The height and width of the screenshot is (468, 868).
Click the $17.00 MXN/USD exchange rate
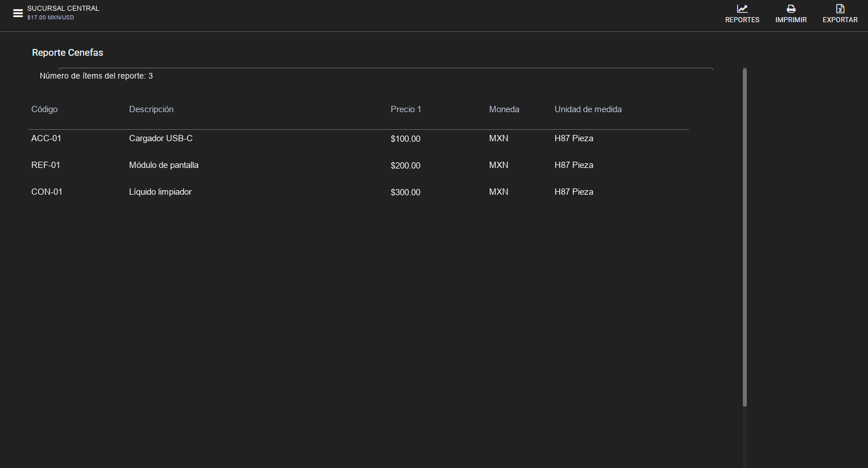point(51,18)
